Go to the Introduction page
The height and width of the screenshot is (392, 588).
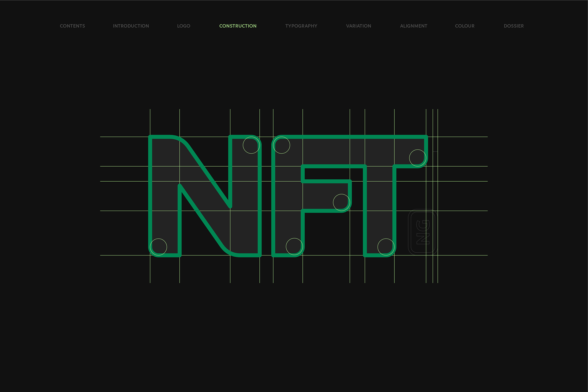point(131,26)
